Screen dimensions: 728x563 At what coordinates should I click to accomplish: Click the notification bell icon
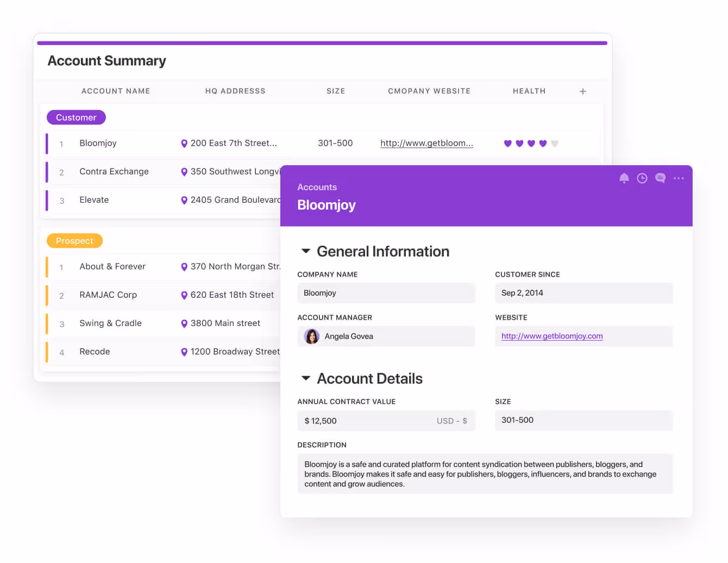(x=624, y=178)
